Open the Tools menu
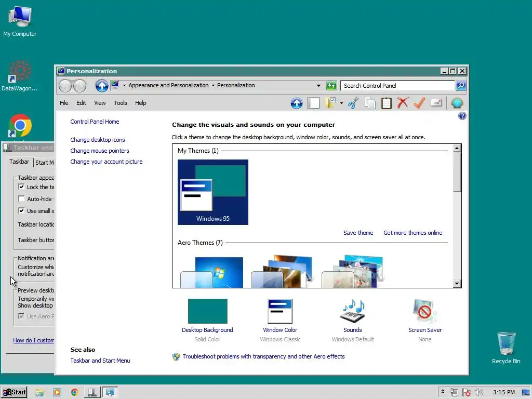The image size is (532, 399). coord(120,103)
